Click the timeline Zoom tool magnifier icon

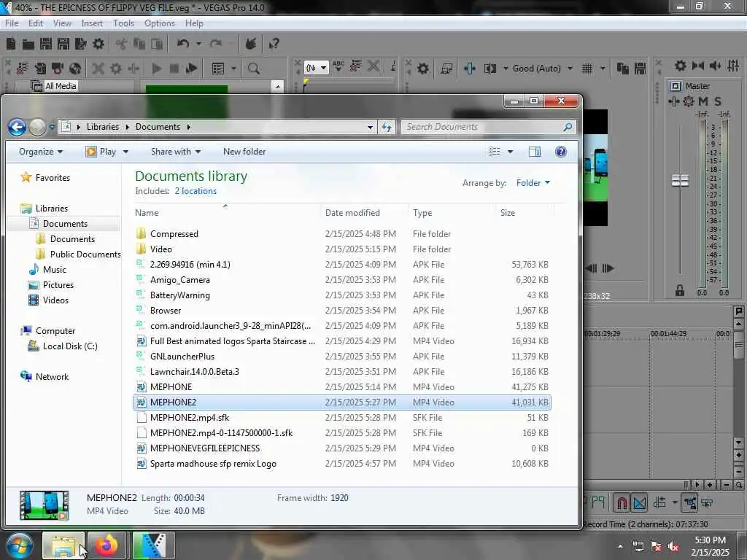(739, 485)
